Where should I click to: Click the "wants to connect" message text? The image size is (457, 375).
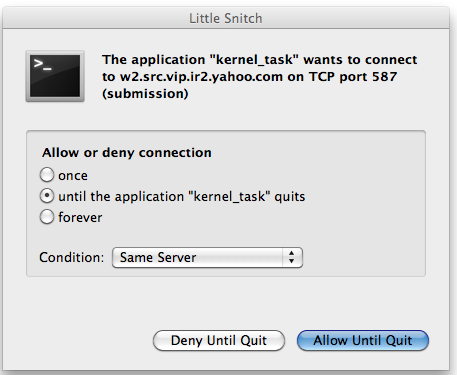[x=360, y=60]
